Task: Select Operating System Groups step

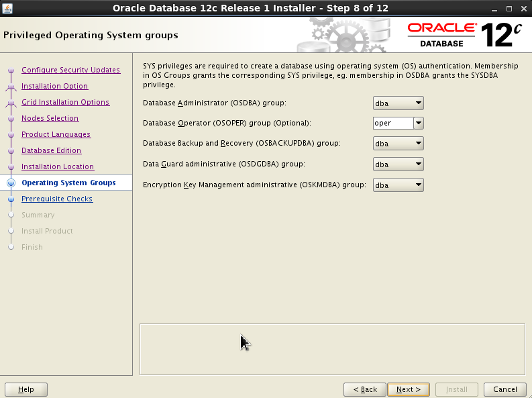Action: click(x=68, y=183)
